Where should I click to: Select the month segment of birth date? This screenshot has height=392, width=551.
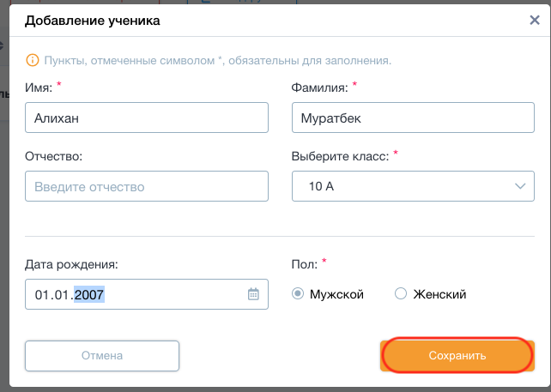coord(61,295)
